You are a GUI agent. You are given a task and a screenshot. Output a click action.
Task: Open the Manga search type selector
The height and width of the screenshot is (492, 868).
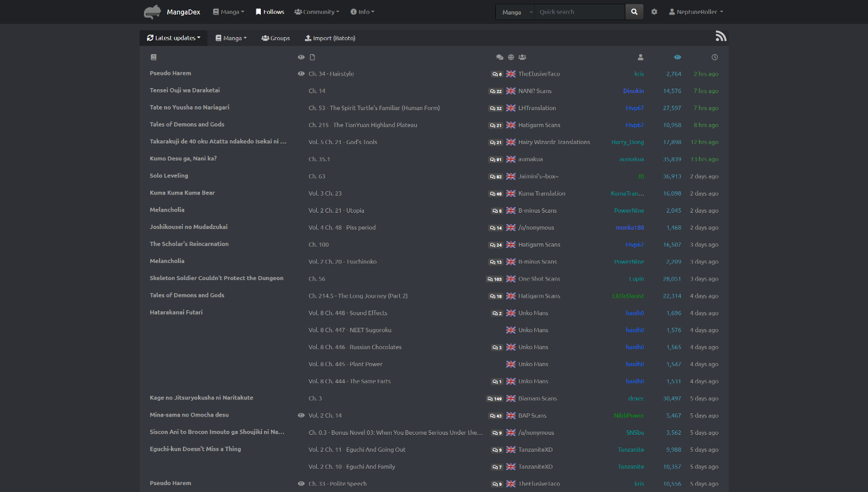coord(515,12)
